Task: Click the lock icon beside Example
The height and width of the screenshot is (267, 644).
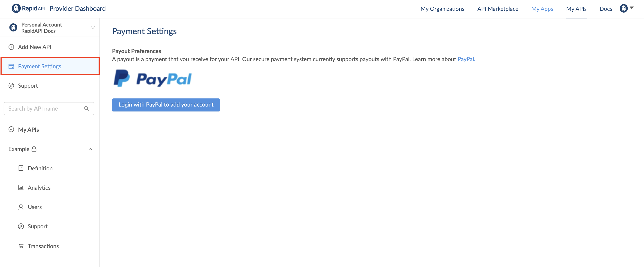Action: (34, 149)
